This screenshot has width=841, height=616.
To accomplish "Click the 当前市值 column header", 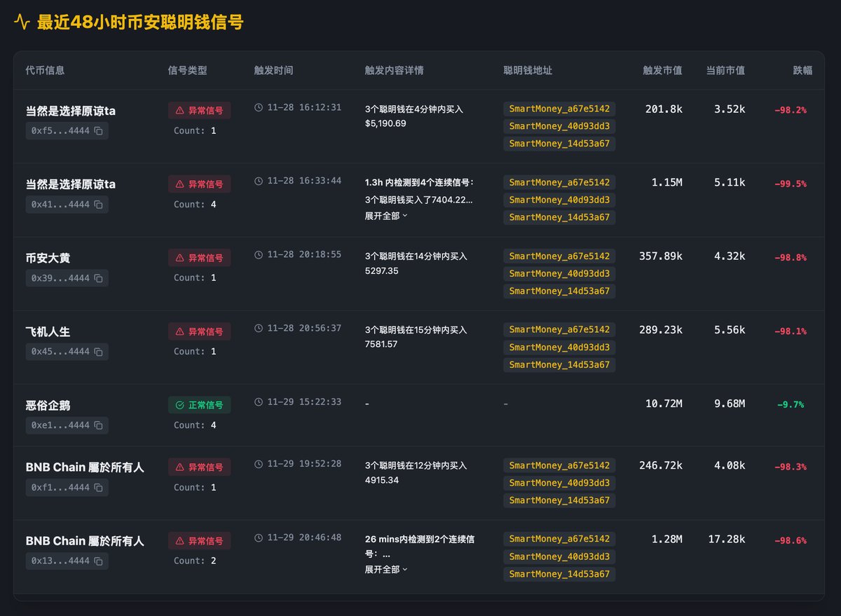I will point(725,71).
